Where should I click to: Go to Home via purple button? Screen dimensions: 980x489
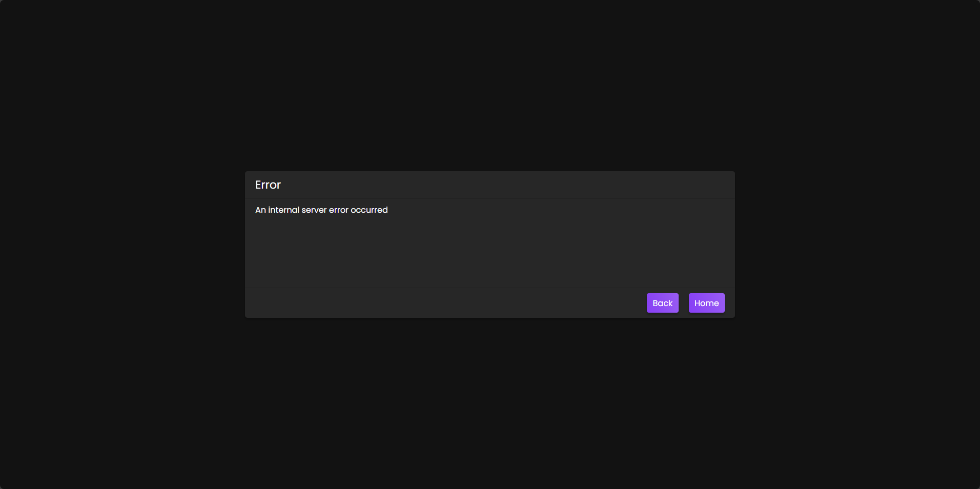coord(706,303)
